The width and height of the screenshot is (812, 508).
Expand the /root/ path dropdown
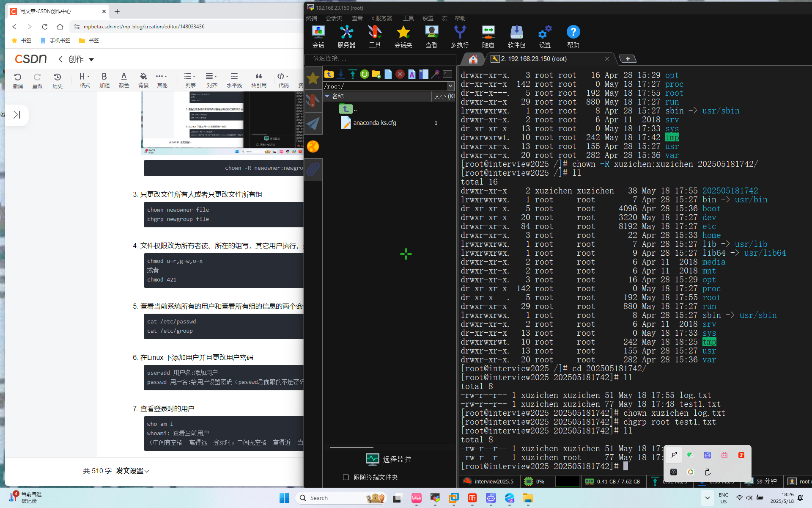pos(450,86)
